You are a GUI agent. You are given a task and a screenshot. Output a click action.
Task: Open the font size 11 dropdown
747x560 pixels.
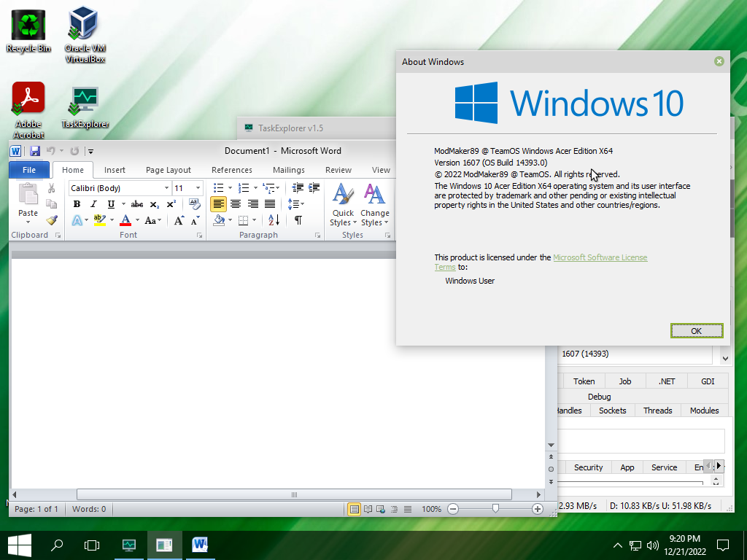[198, 188]
